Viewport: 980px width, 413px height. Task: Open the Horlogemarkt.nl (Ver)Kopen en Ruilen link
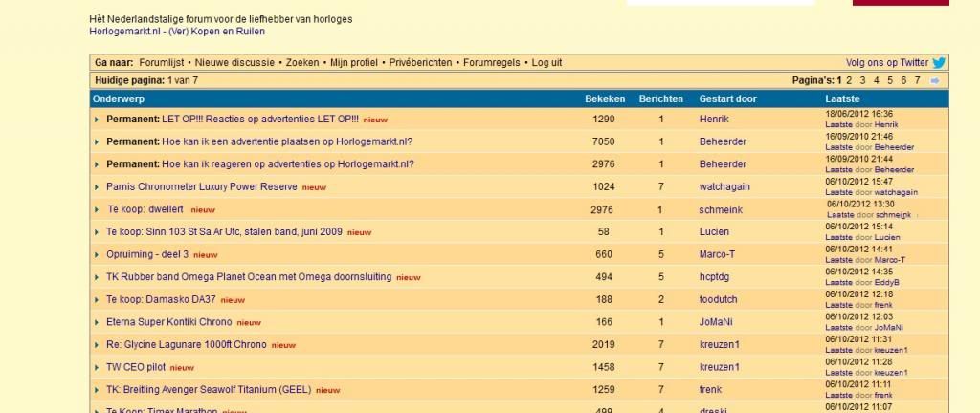(x=177, y=31)
